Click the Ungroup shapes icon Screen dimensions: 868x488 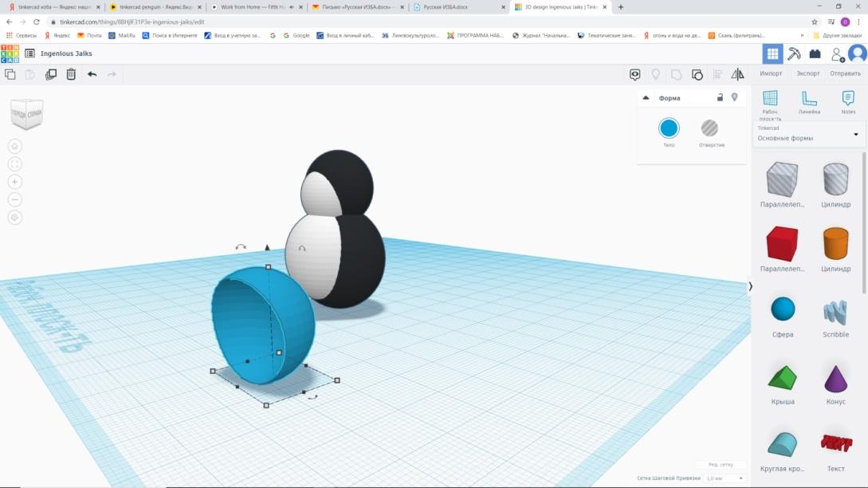click(x=697, y=74)
